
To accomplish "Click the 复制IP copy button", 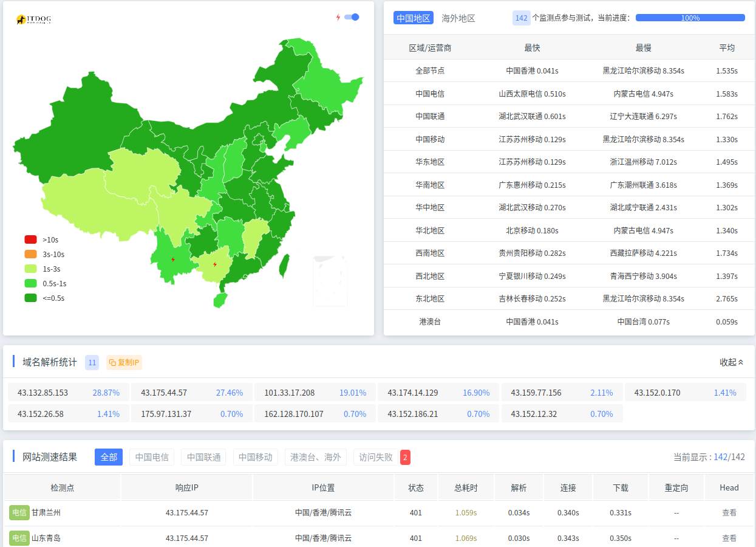I will coord(124,362).
